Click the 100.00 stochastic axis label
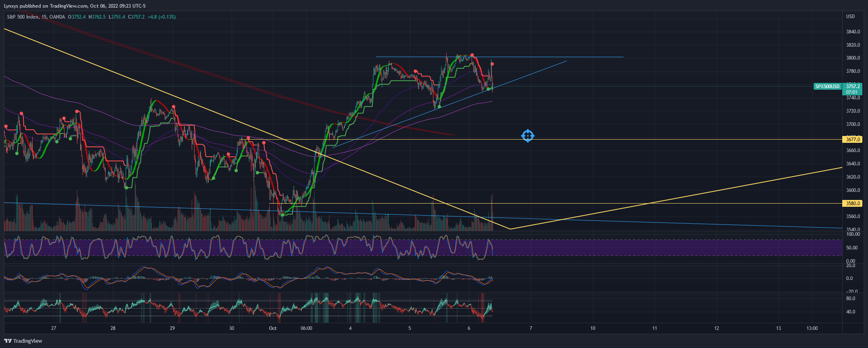Image resolution: width=868 pixels, height=348 pixels. 853,234
